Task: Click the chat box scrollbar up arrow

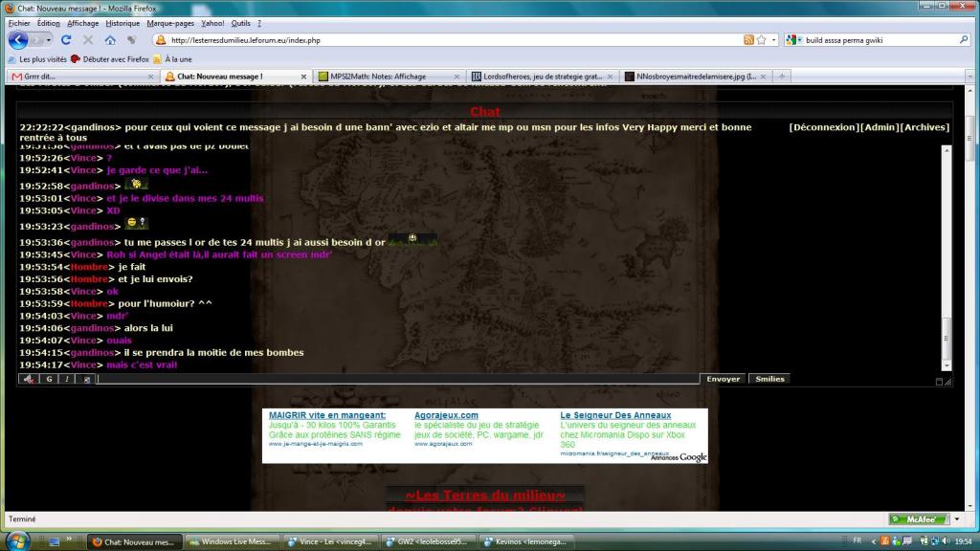Action: pyautogui.click(x=947, y=150)
